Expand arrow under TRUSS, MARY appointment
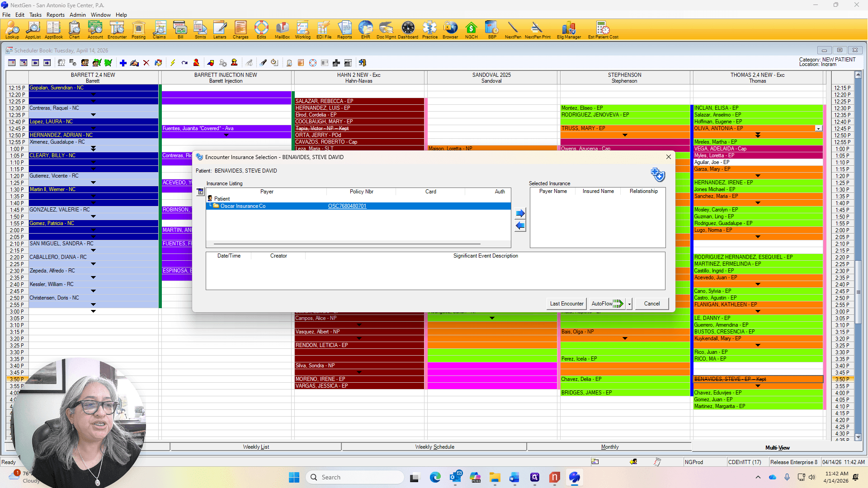868x488 pixels. (625, 135)
